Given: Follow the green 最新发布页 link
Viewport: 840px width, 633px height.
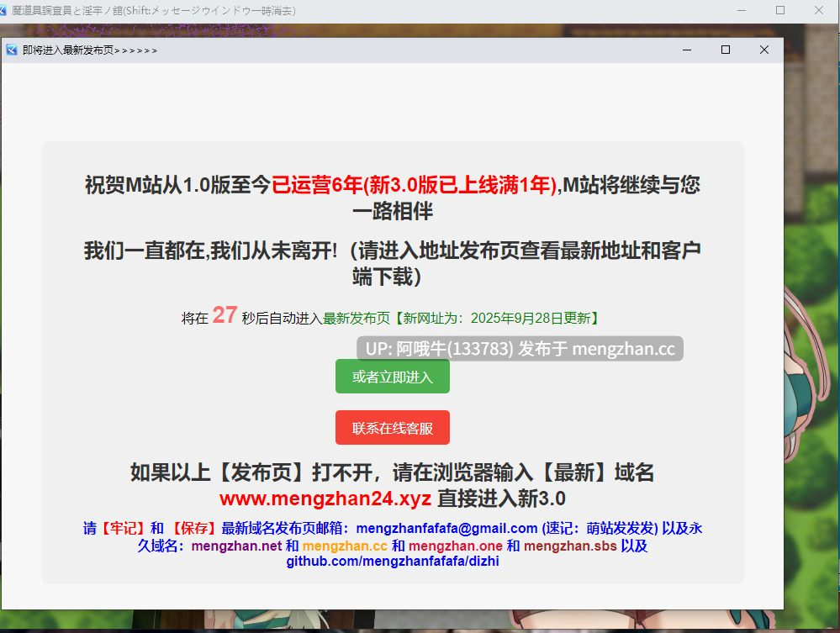Looking at the screenshot, I should click(x=357, y=318).
